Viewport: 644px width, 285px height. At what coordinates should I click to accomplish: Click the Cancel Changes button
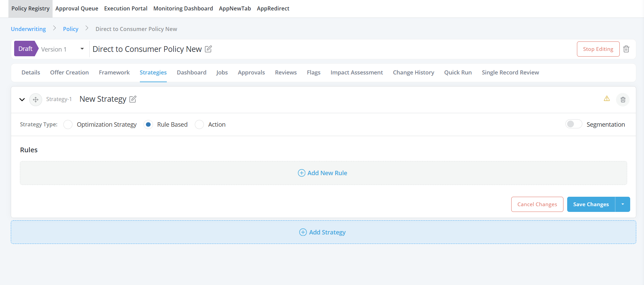tap(537, 204)
